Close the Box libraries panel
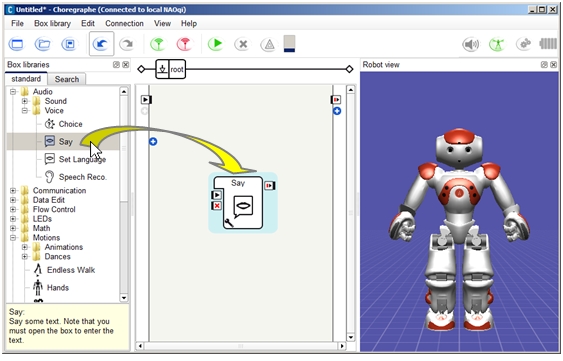This screenshot has height=361, width=563. click(x=125, y=65)
